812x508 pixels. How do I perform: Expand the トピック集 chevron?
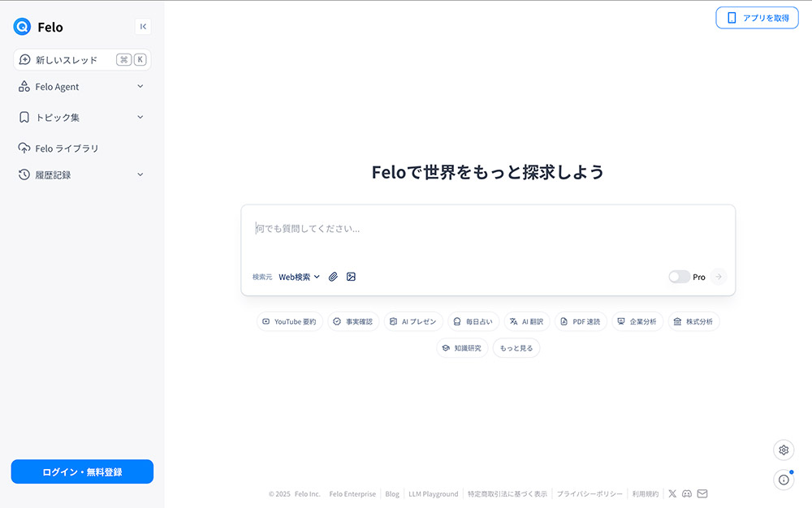point(140,118)
